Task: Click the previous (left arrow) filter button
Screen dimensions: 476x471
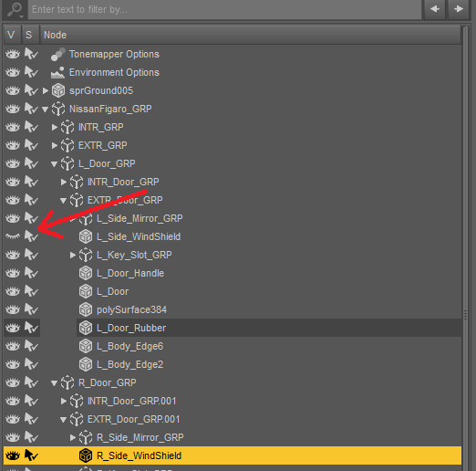Action: tap(435, 9)
